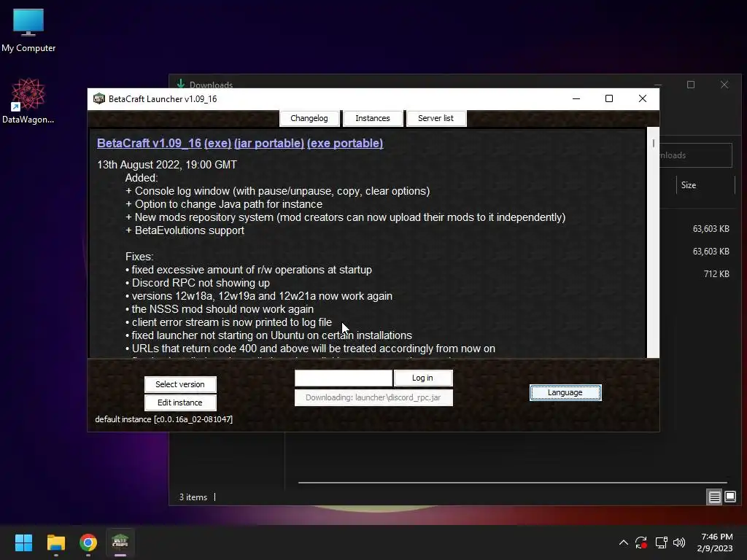747x560 pixels.
Task: Select the My Computer desktop icon
Action: (28, 29)
